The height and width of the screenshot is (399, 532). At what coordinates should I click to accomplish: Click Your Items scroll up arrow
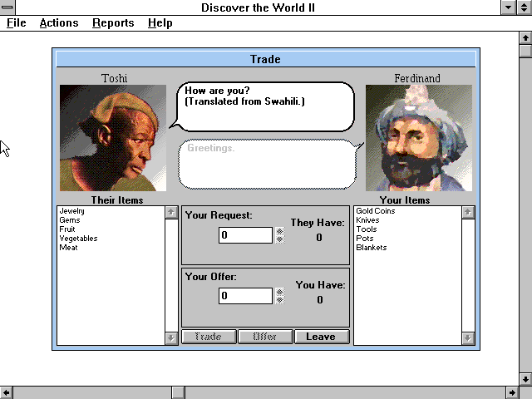coord(468,213)
